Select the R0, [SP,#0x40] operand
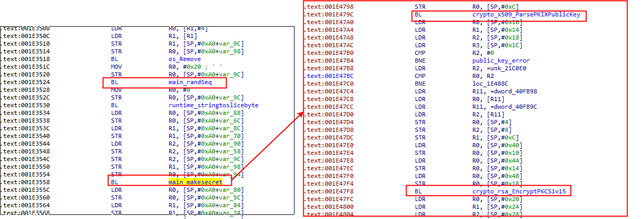 [x=498, y=145]
